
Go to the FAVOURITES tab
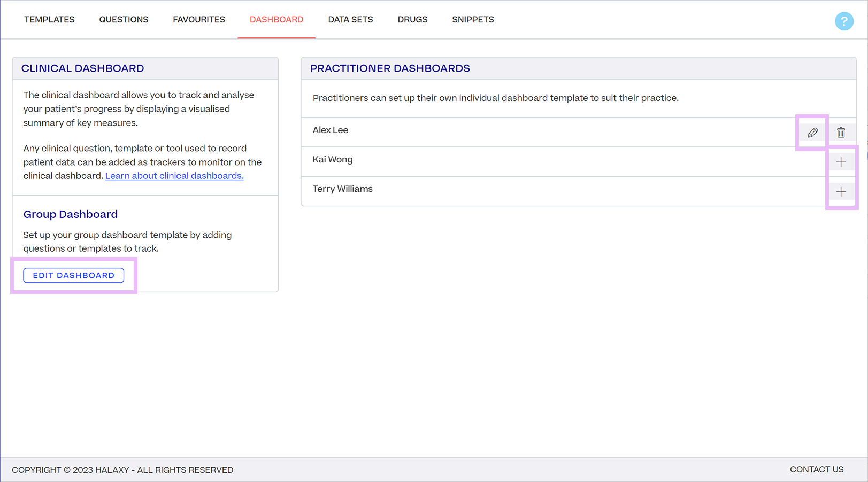click(x=198, y=19)
